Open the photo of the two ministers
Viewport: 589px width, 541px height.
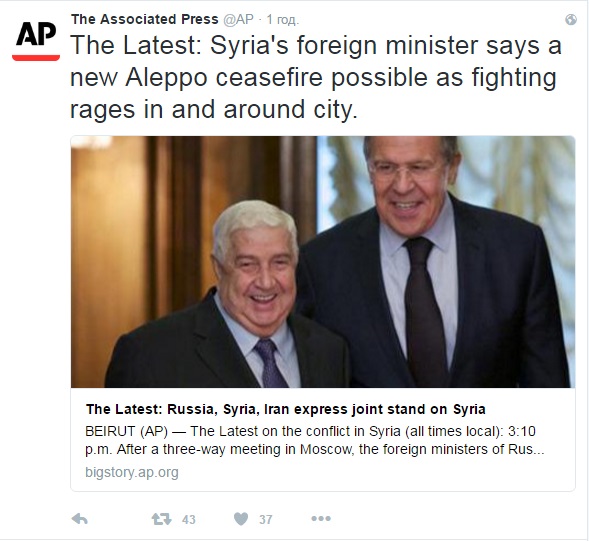click(x=323, y=262)
